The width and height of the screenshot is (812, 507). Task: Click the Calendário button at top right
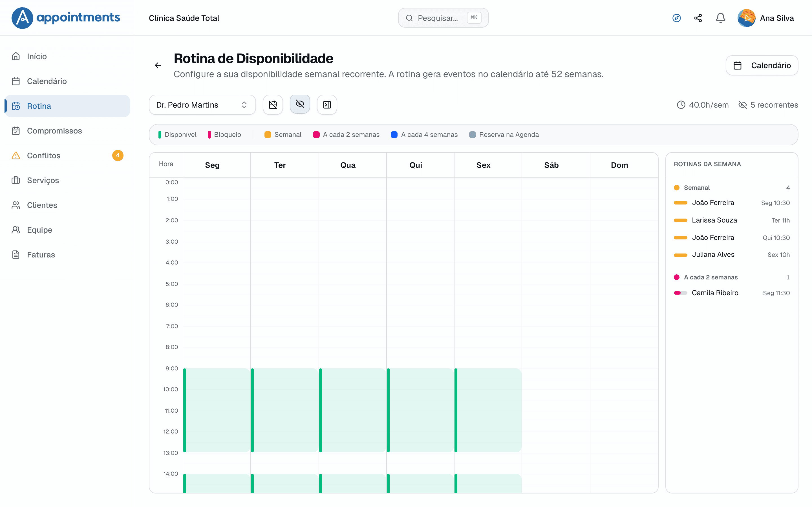pyautogui.click(x=762, y=65)
